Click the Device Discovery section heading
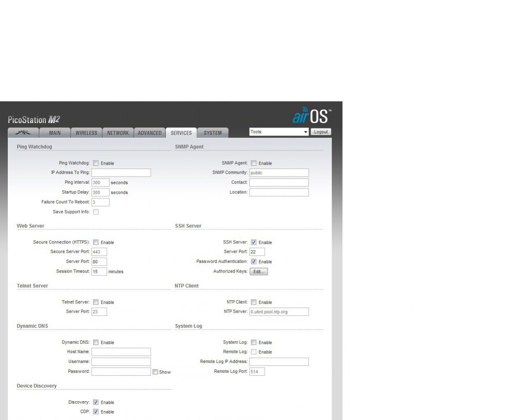 pyautogui.click(x=37, y=386)
